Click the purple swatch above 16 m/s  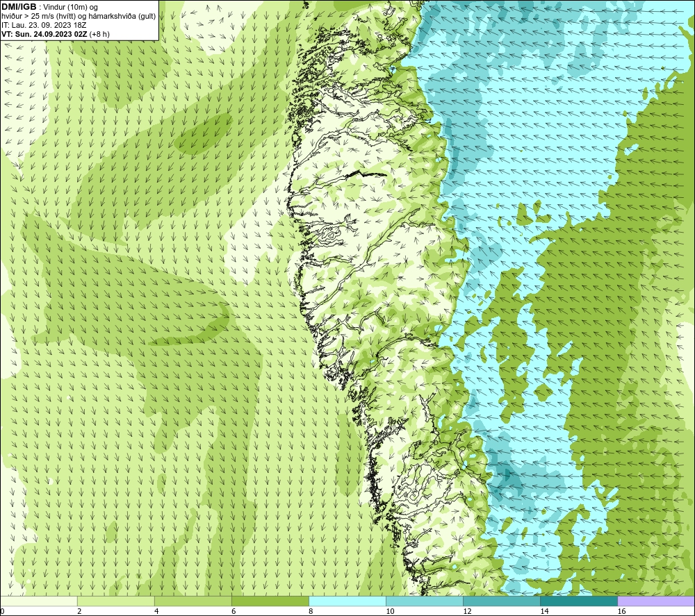coord(656,601)
